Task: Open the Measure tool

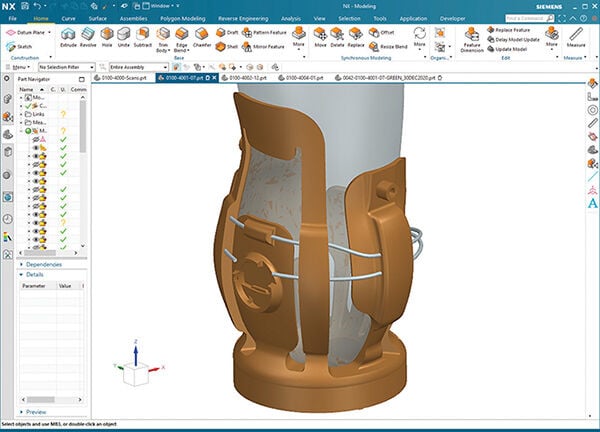Action: [576, 38]
